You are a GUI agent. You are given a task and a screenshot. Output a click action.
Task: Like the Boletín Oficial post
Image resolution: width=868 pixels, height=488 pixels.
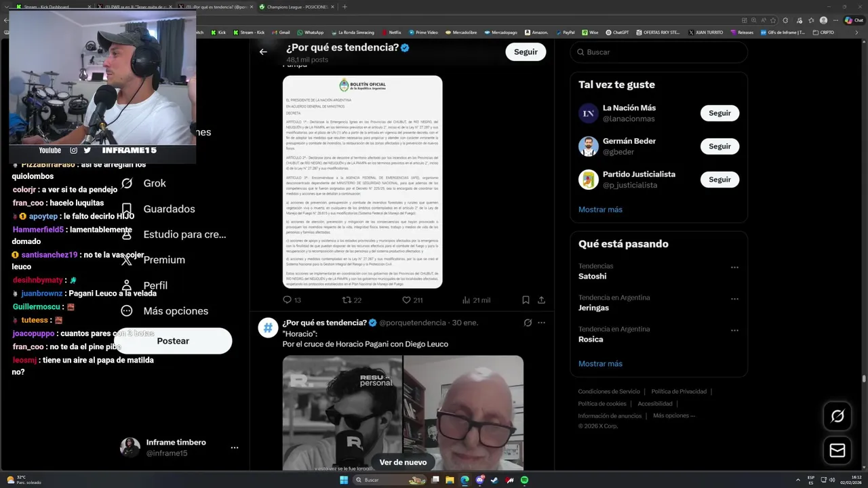click(x=412, y=300)
